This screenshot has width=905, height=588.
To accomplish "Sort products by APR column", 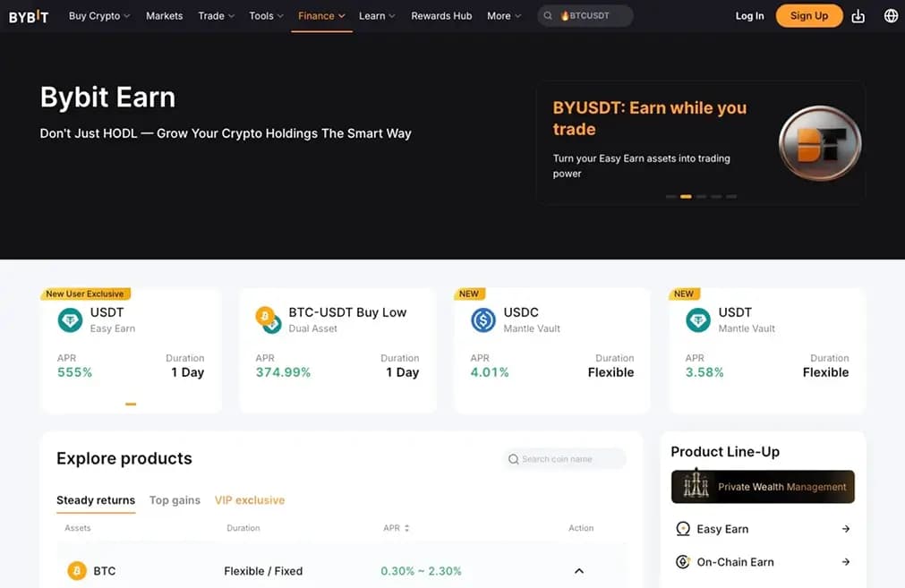I will pyautogui.click(x=396, y=528).
